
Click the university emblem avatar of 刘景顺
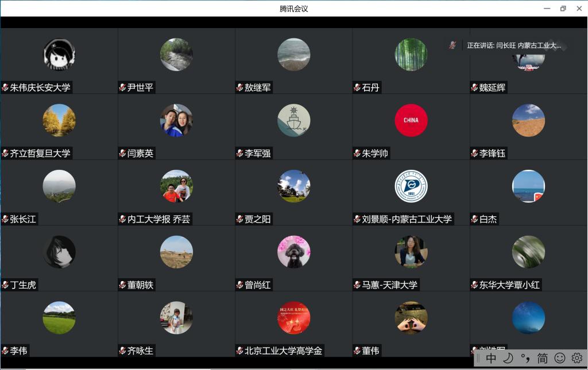click(x=411, y=186)
